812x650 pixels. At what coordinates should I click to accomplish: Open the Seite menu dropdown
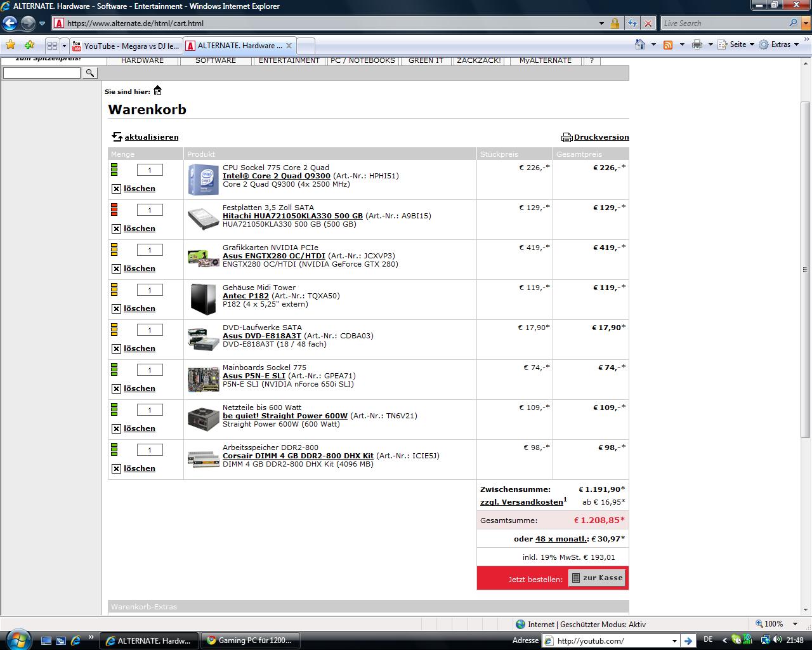pyautogui.click(x=737, y=44)
